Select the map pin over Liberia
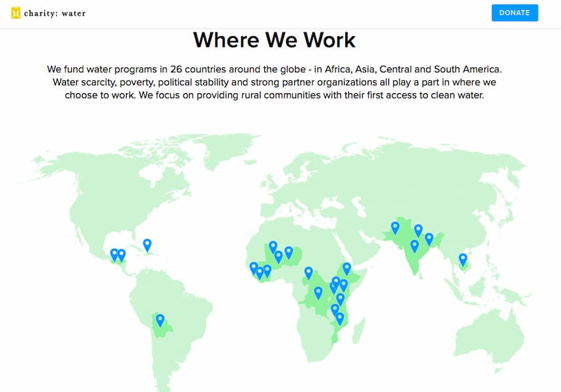The image size is (561, 392). pos(260,273)
